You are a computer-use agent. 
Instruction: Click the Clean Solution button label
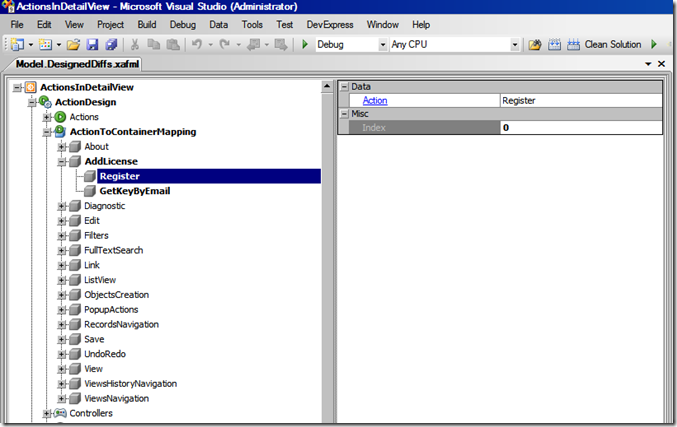[613, 44]
